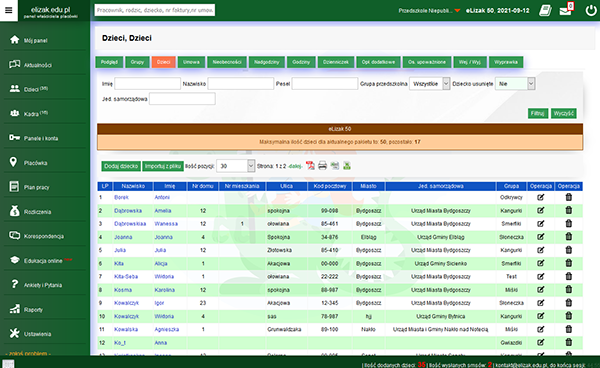Sort by the Nazwisko column header
Viewport: 600px width, 368px height.
(133, 186)
